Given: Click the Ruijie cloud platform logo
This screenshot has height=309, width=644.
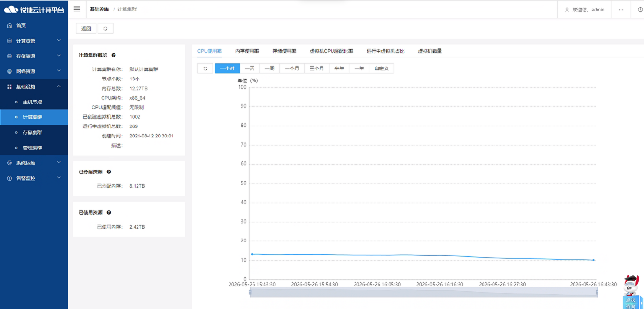Looking at the screenshot, I should [x=34, y=10].
